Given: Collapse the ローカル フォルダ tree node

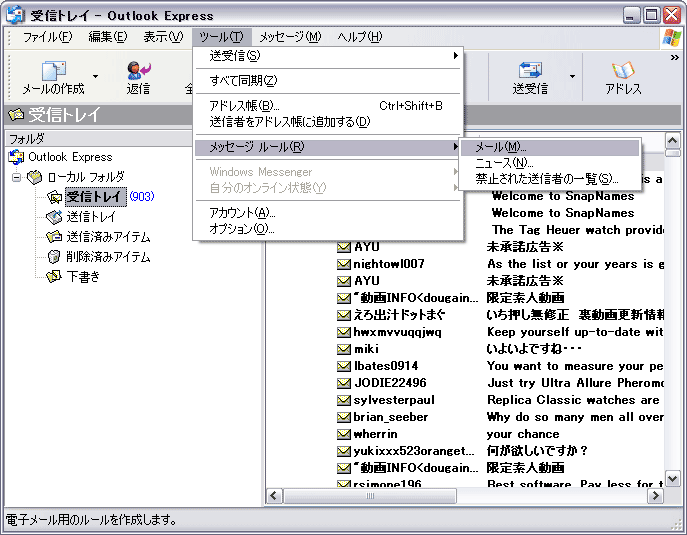Looking at the screenshot, I should pos(17,177).
